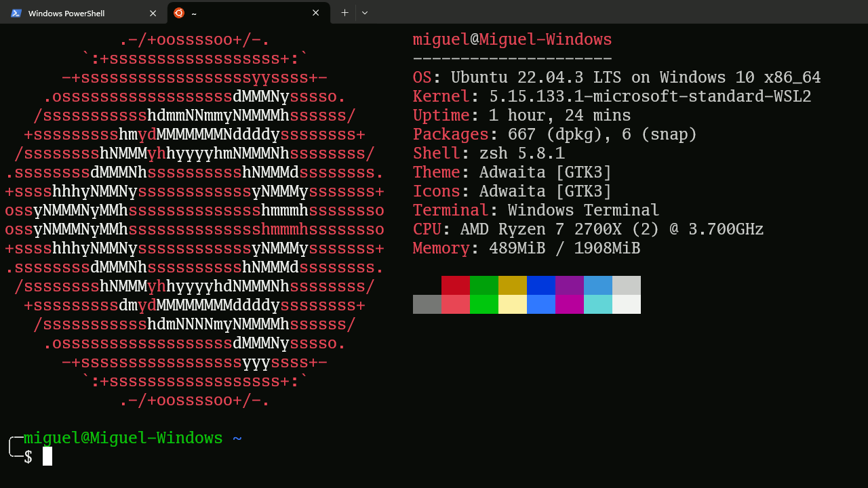Click the miguel@Miguel-Windows header text
868x488 pixels.
[x=511, y=39]
